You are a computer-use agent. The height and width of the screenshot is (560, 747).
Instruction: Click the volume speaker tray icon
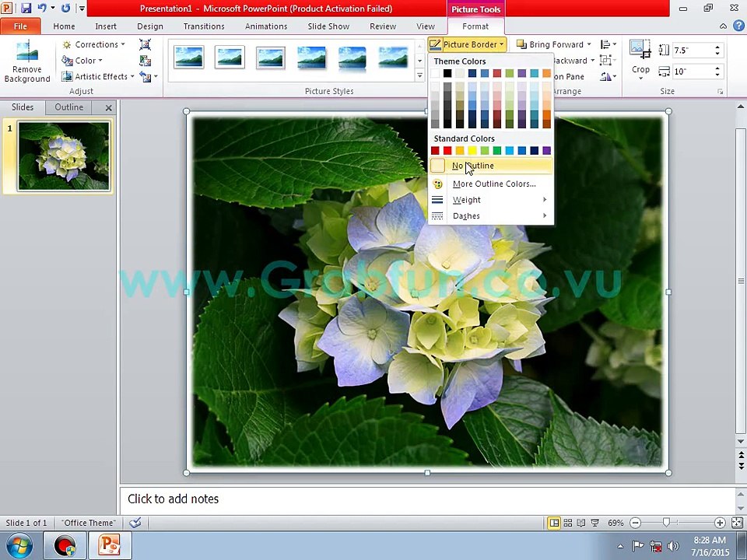(x=673, y=546)
